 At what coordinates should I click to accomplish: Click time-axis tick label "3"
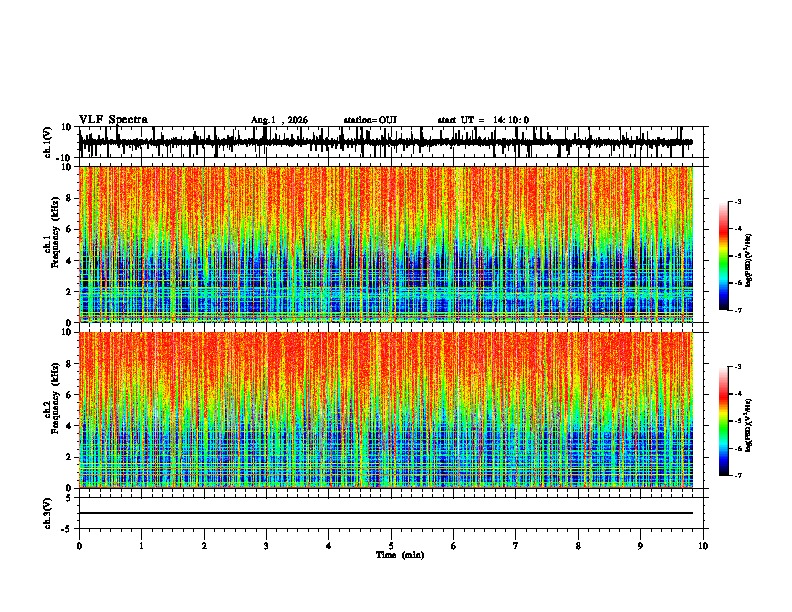point(266,546)
